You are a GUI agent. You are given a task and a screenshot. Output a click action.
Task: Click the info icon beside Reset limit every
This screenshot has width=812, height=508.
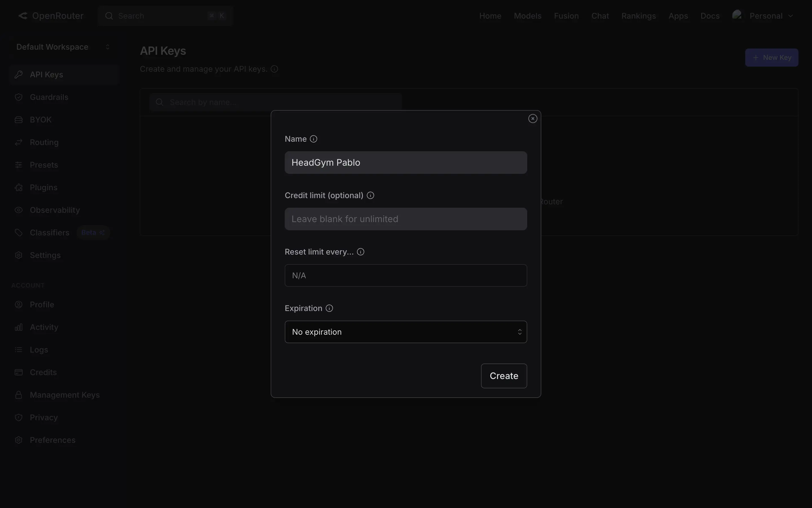[361, 252]
